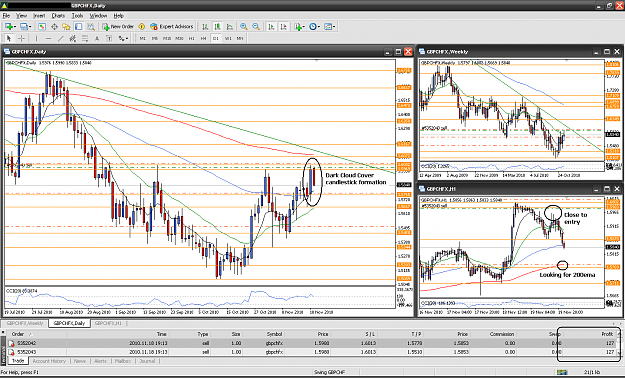Select the Trade terminal tab
Image resolution: width=625 pixels, height=378 pixels.
click(18, 361)
